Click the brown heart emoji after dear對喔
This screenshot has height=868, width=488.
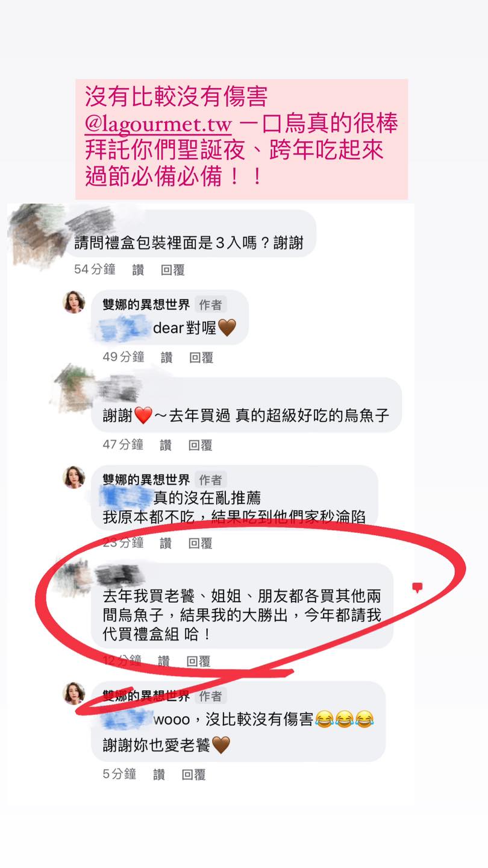pyautogui.click(x=227, y=328)
